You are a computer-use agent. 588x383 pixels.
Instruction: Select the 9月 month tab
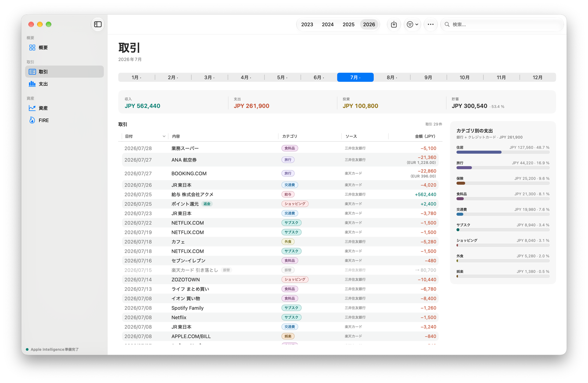(x=428, y=77)
